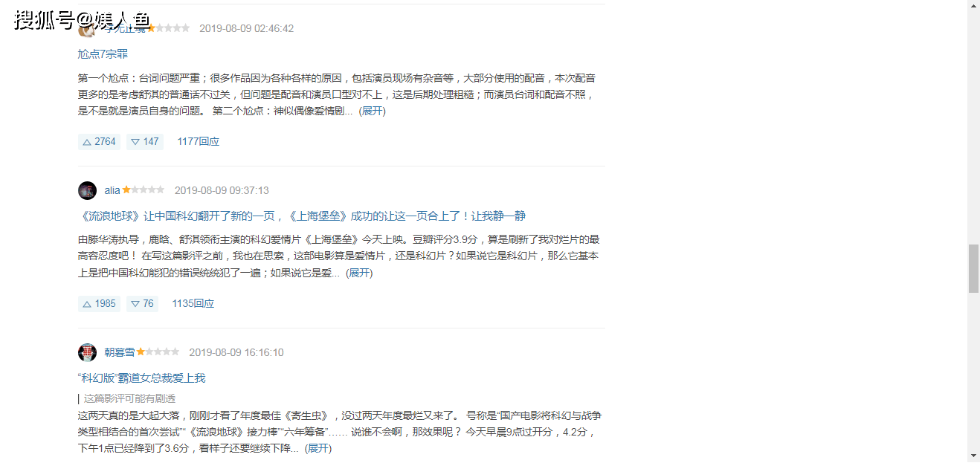Click the scrollbar up arrow
This screenshot has height=463, width=980.
973,6
